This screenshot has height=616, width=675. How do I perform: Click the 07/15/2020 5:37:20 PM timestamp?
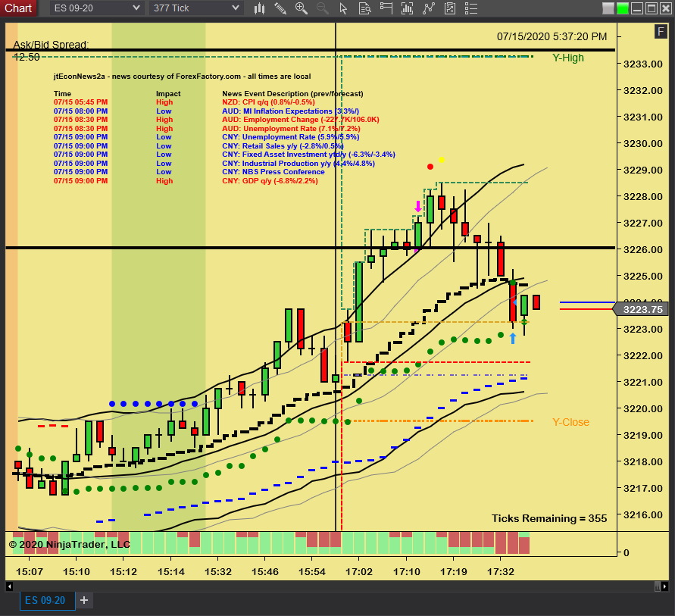point(552,36)
